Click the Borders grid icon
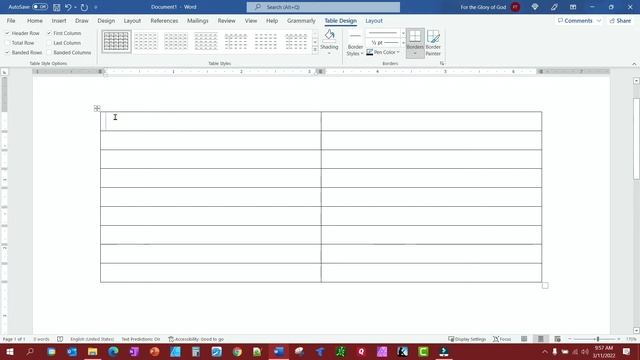 point(415,36)
